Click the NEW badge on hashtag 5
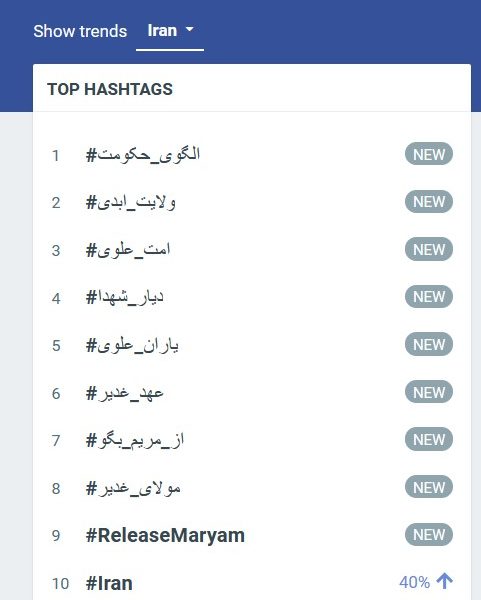The height and width of the screenshot is (600, 481). click(429, 344)
